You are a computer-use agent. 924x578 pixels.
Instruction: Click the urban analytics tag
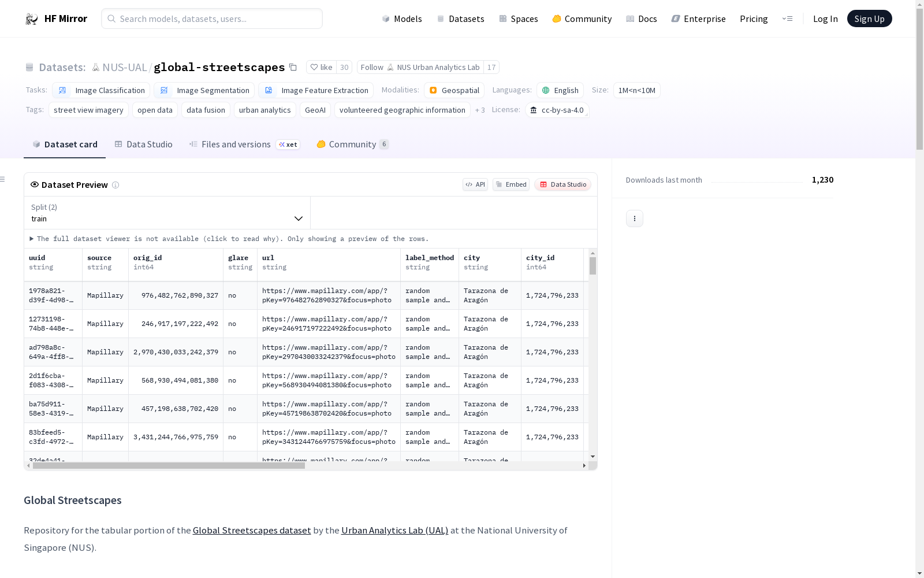click(x=264, y=110)
